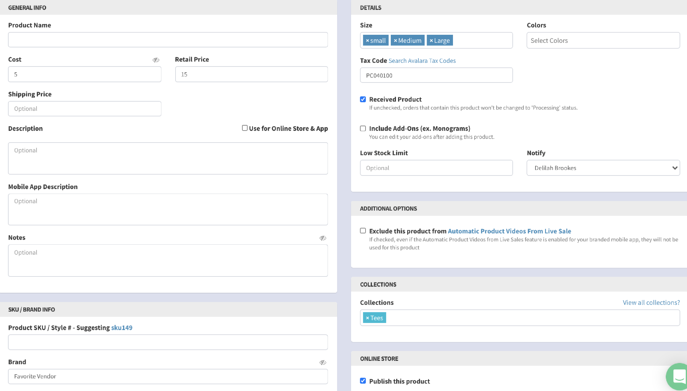Open the chat support bubble icon

[677, 376]
